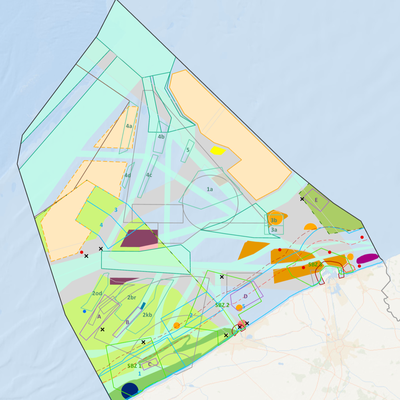Click the 2od zone label
The image size is (400, 400).
[97, 293]
